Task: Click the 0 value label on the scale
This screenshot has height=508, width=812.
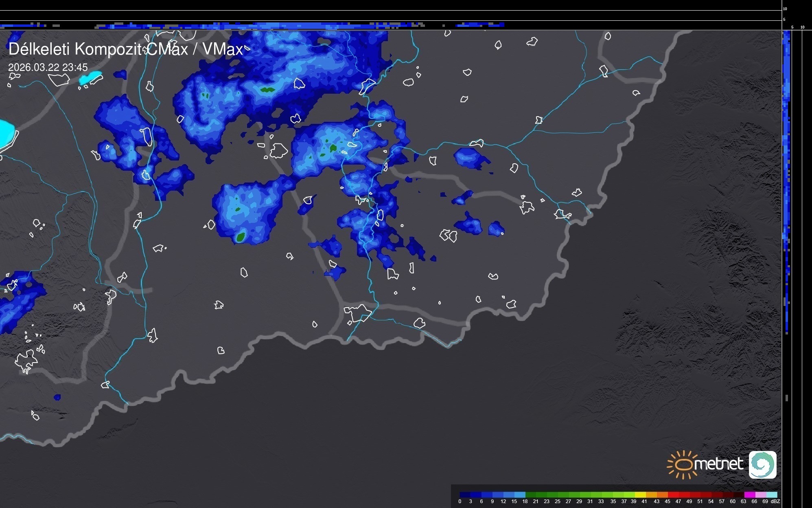Action: (x=460, y=501)
